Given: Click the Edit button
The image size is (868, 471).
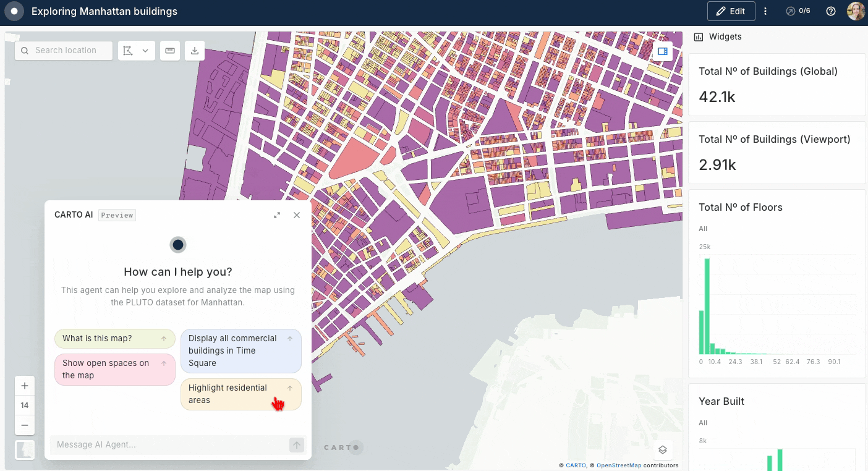Looking at the screenshot, I should pyautogui.click(x=731, y=11).
